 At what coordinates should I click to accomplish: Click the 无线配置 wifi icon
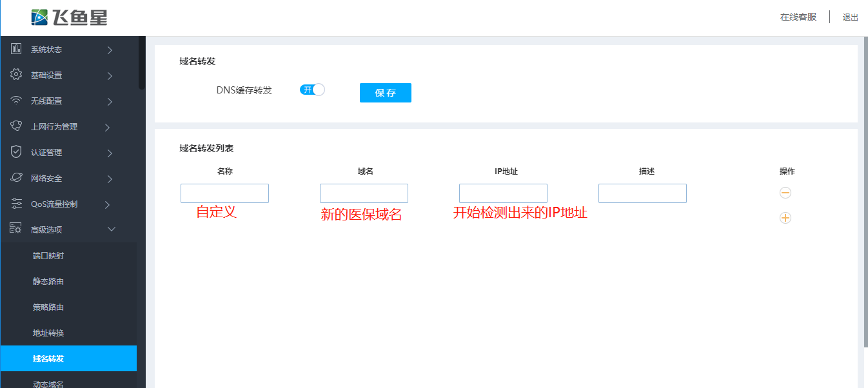(17, 101)
